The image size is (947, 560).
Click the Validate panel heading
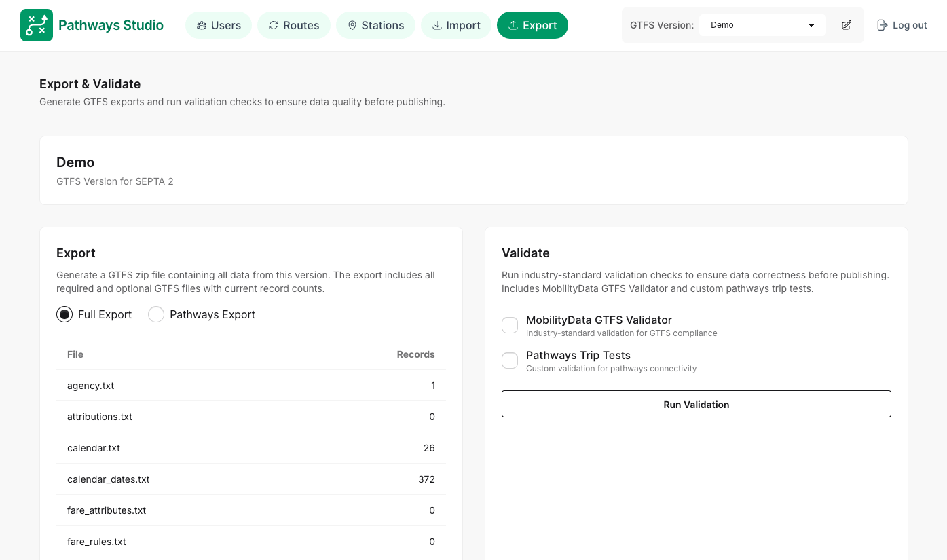(x=525, y=253)
